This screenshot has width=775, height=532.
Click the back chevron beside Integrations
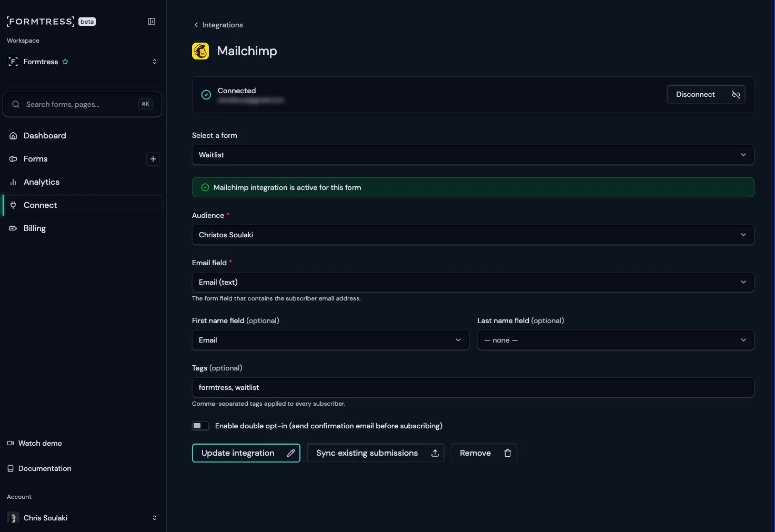pos(196,25)
